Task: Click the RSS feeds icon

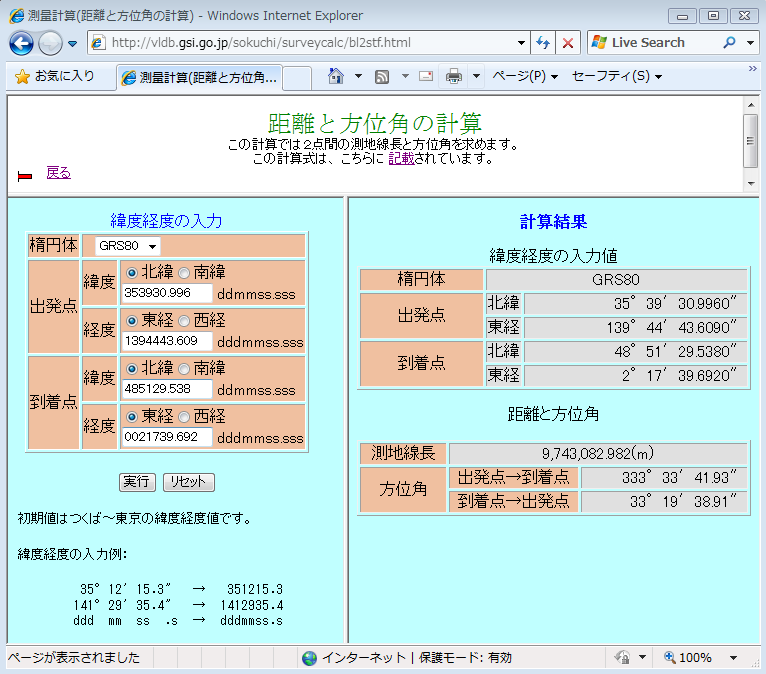Action: [382, 76]
